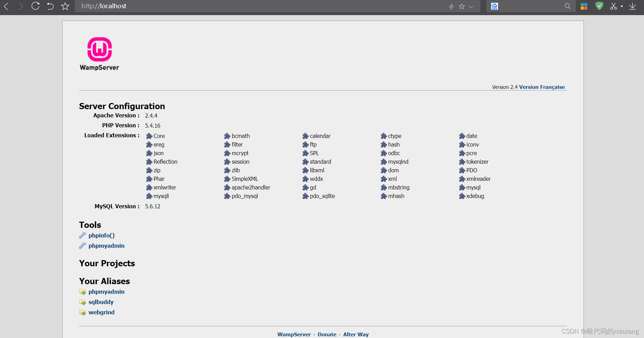Click the green shield security icon
Screen dimensions: 644x338
[x=599, y=6]
